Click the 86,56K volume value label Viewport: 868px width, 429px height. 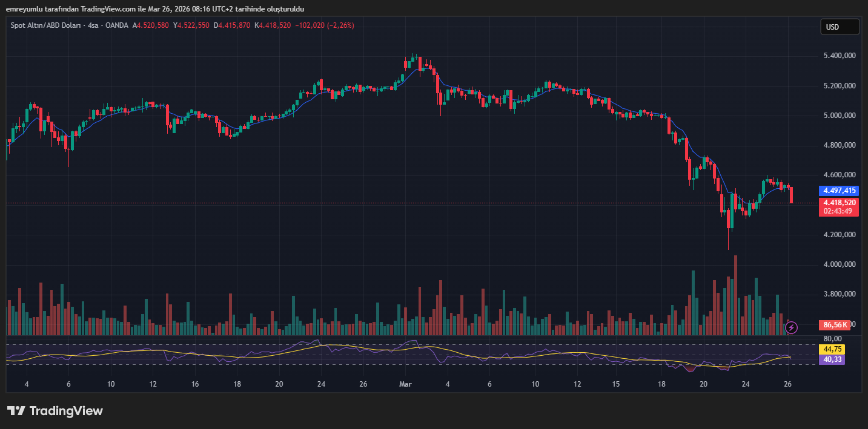(x=835, y=325)
